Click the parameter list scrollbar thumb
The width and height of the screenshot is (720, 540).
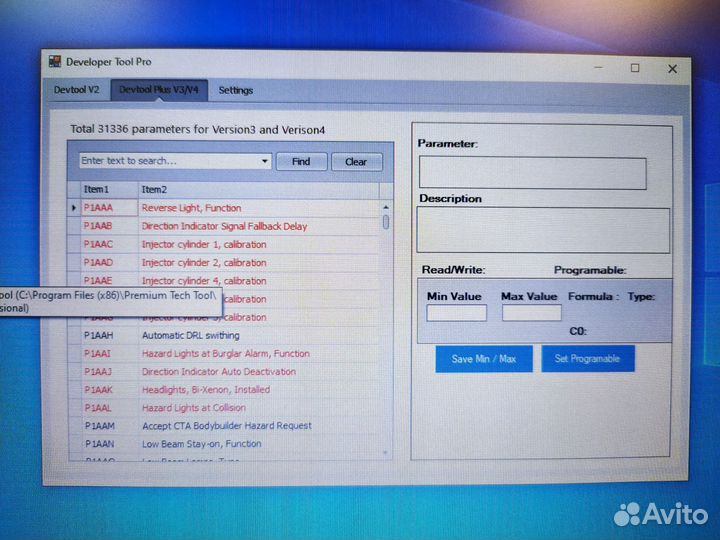[x=386, y=222]
